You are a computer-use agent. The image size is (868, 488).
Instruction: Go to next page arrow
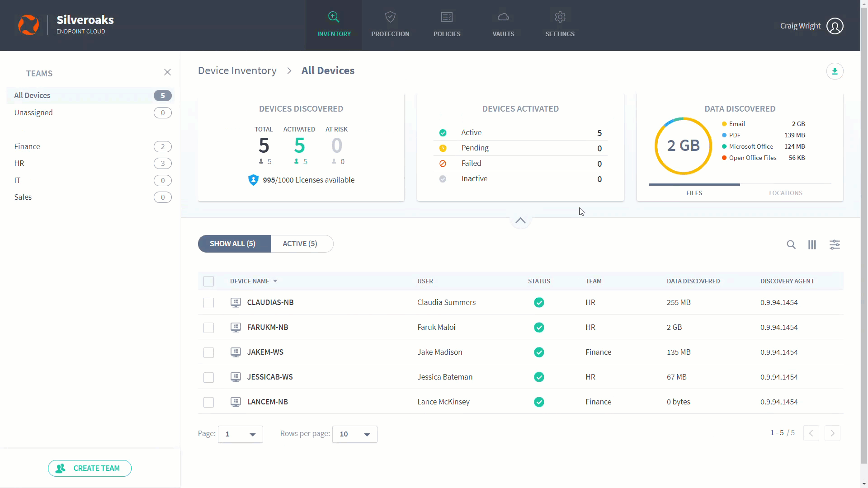(x=832, y=433)
